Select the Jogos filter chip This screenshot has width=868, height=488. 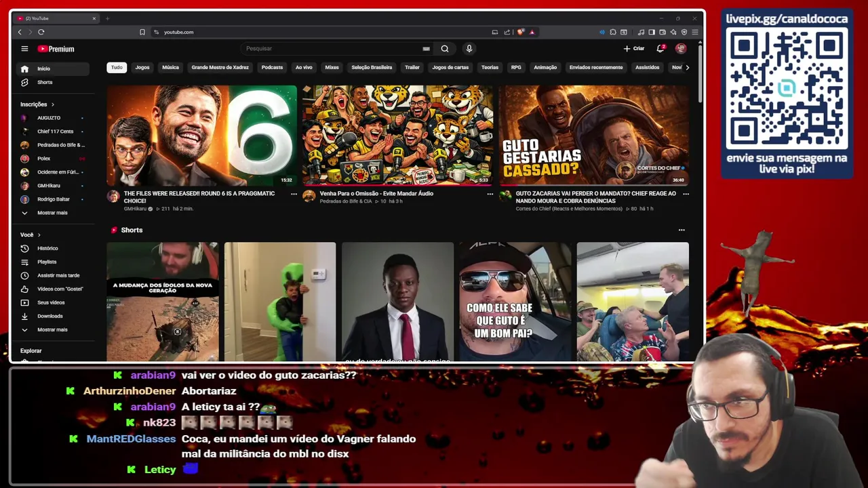tap(142, 67)
